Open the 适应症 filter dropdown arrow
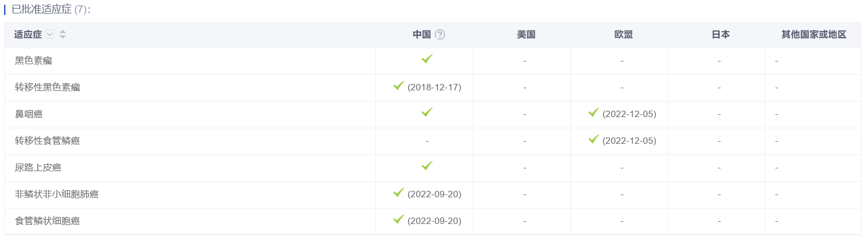This screenshot has height=240, width=868. point(50,34)
